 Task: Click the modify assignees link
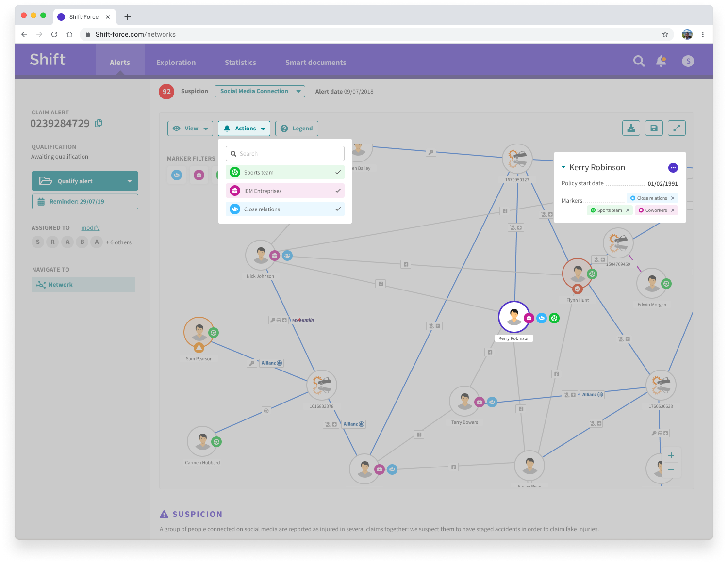[x=90, y=228]
